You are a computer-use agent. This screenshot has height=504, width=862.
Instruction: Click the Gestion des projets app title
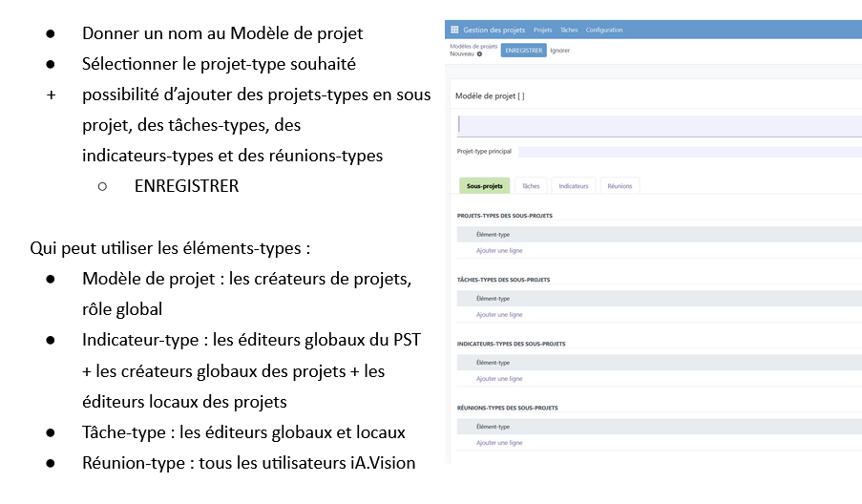494,30
